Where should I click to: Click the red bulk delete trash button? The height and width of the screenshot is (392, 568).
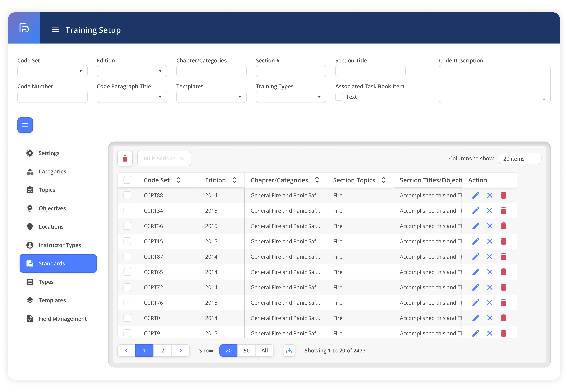point(125,158)
